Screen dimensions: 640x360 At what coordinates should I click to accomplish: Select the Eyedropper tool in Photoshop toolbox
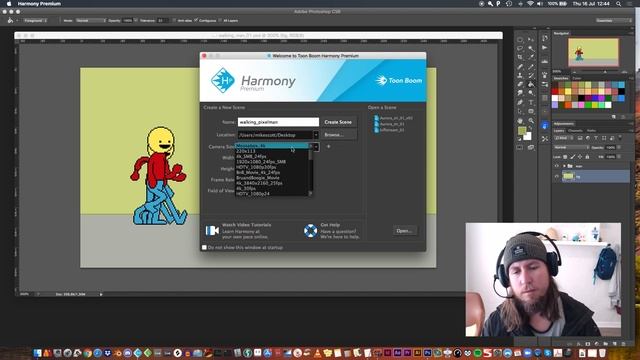531,57
